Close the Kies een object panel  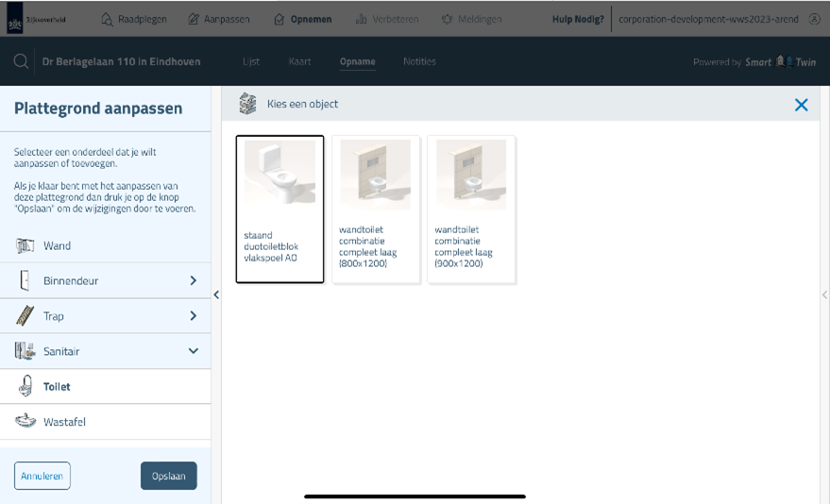tap(801, 105)
